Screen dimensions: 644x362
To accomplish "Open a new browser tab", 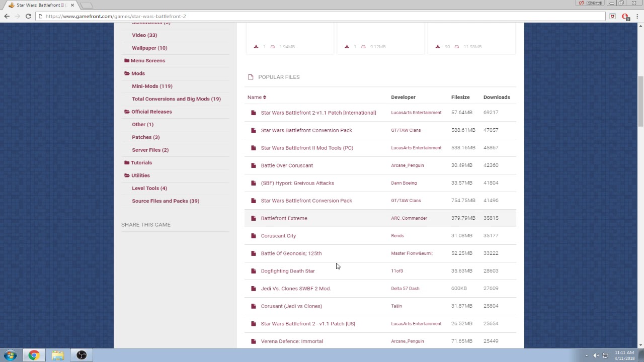I will click(87, 6).
